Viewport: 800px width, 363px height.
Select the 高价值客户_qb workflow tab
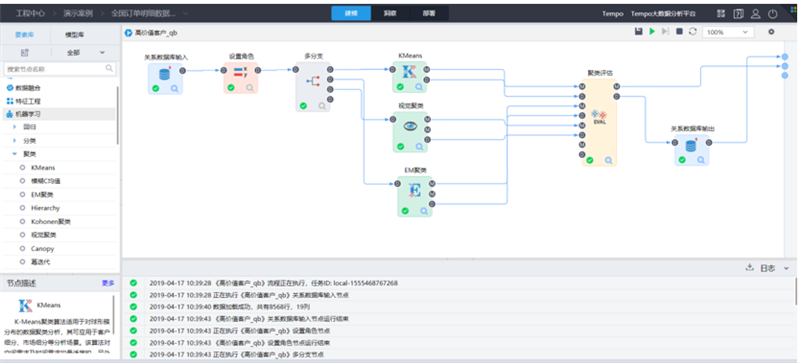[x=152, y=33]
